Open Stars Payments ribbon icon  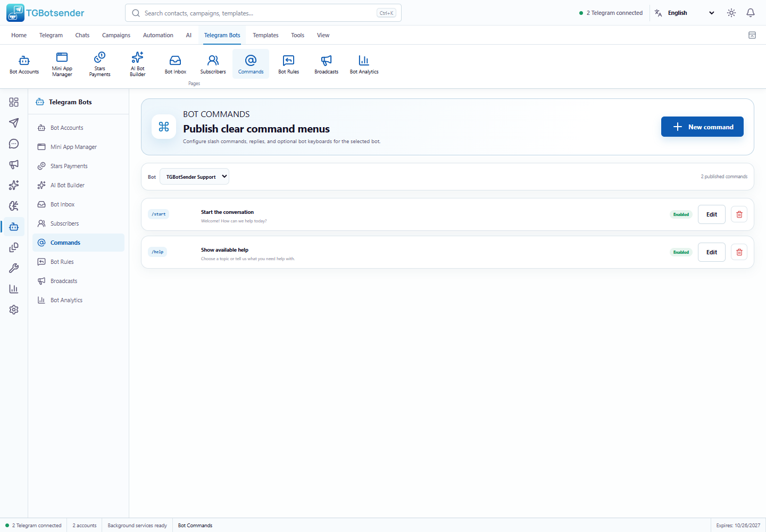click(100, 64)
